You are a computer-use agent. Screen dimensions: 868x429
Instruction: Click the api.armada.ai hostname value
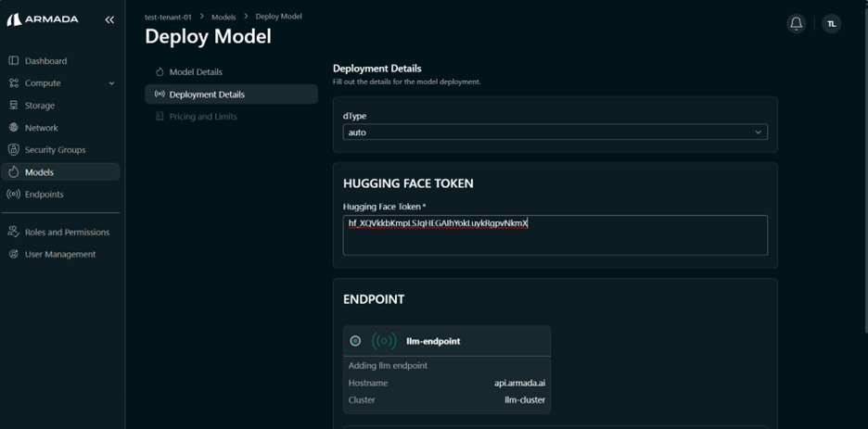[520, 383]
